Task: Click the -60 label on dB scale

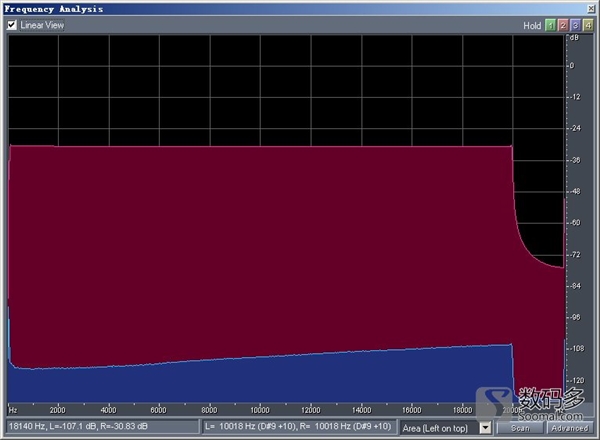Action: [x=575, y=223]
